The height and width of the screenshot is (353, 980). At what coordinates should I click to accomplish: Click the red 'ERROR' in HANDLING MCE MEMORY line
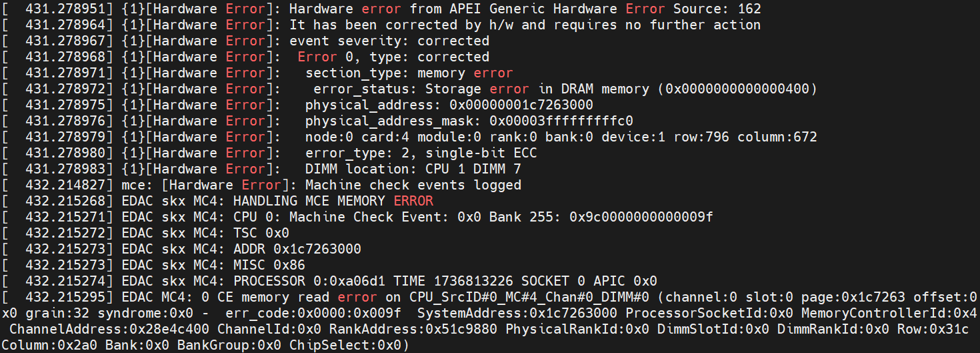pyautogui.click(x=413, y=201)
